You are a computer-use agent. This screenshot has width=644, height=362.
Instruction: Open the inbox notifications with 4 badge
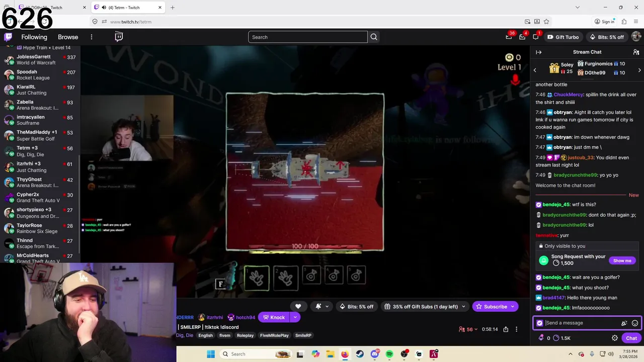pyautogui.click(x=522, y=37)
